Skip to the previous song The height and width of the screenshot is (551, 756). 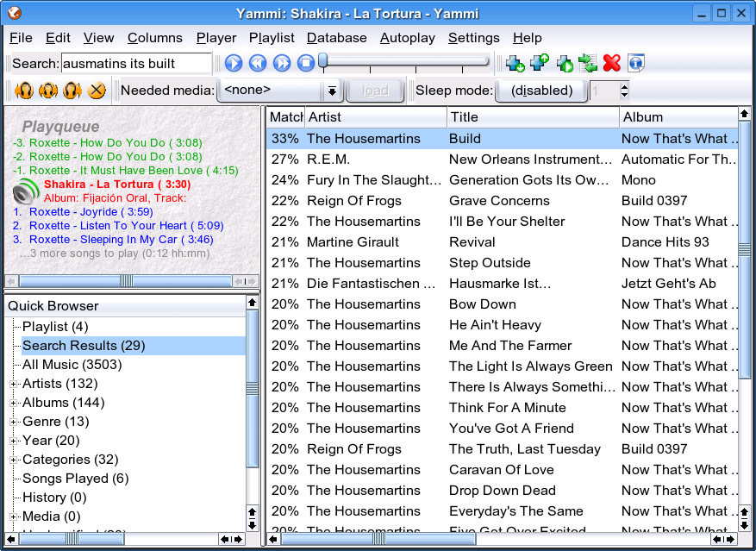tap(258, 63)
